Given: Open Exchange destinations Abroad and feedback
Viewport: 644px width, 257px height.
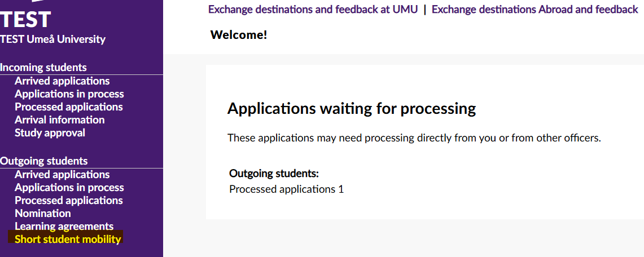Looking at the screenshot, I should pyautogui.click(x=535, y=10).
